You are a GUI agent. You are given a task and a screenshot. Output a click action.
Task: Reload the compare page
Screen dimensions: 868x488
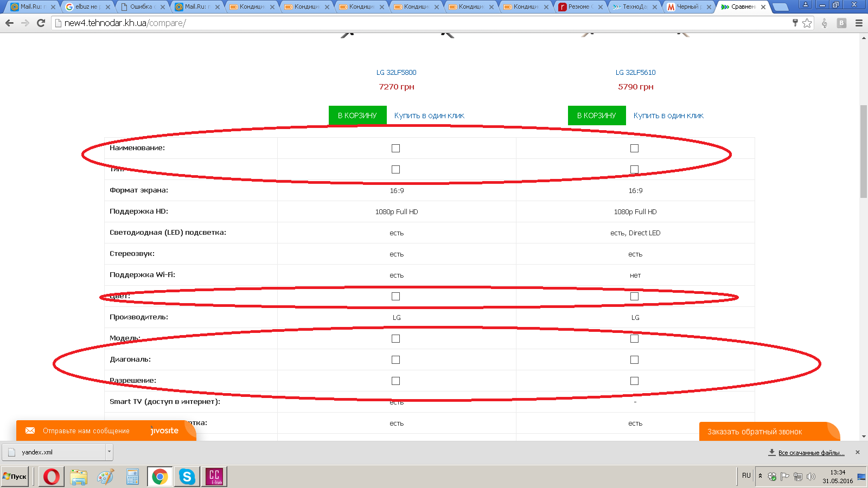(x=41, y=23)
